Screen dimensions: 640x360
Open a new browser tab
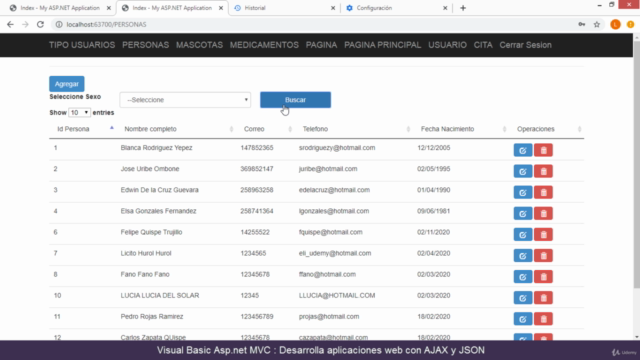point(463,8)
